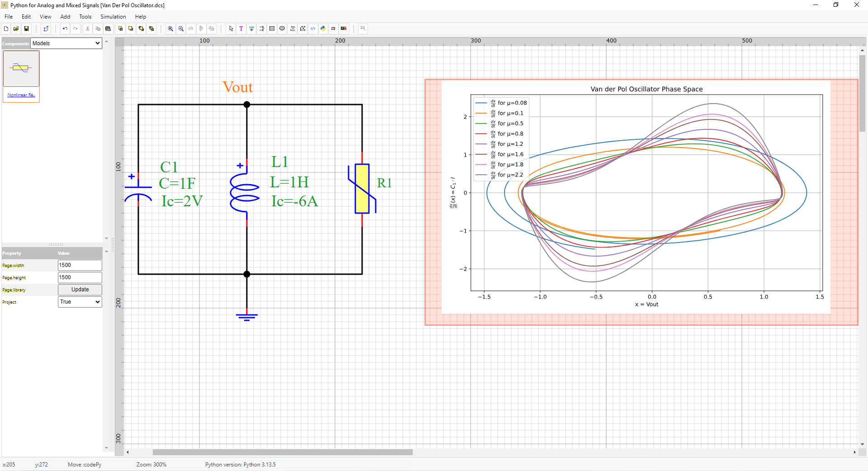Select the ellipse drawing tool

282,29
